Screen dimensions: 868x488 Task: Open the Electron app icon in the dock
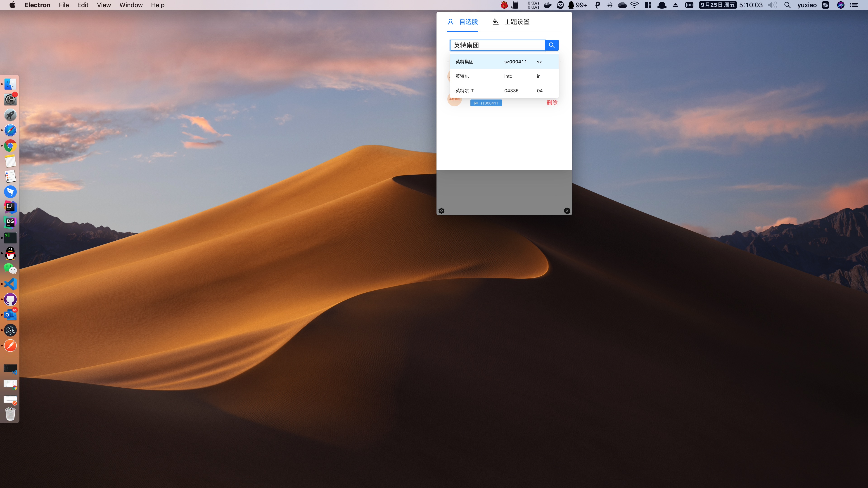pyautogui.click(x=10, y=330)
